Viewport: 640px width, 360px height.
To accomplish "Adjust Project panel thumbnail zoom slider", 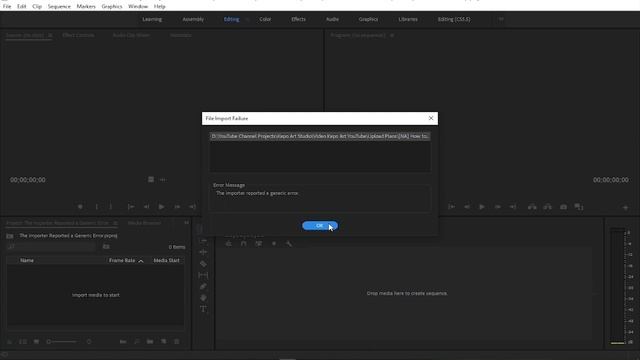I will [x=62, y=341].
